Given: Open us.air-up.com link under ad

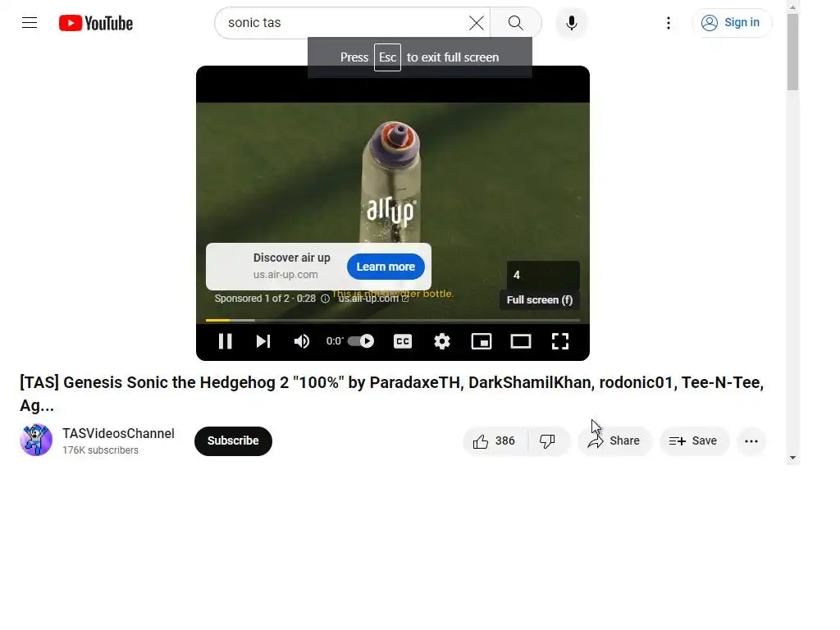Looking at the screenshot, I should tap(373, 299).
